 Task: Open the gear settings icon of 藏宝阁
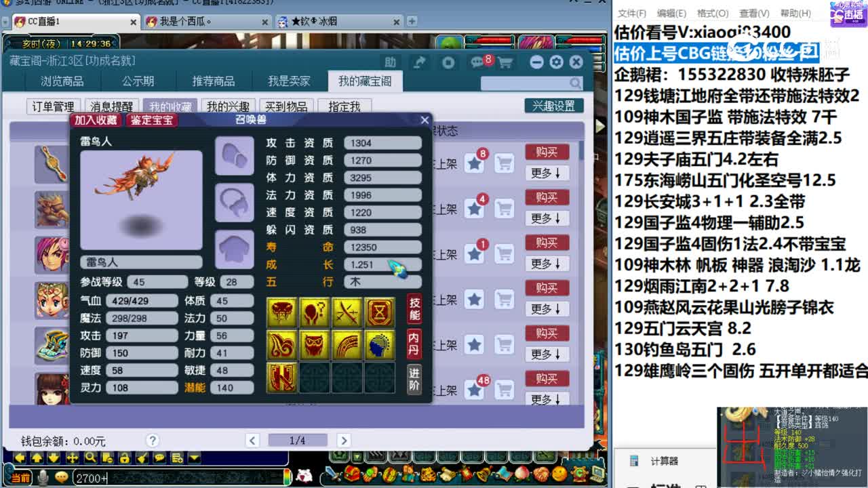coord(556,62)
